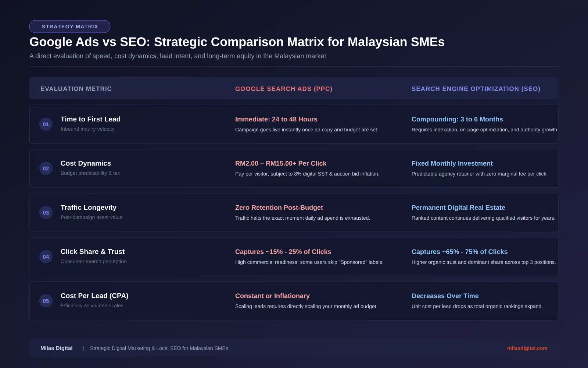Click 'Consumer search perception' subtitle
Image resolution: width=588 pixels, height=368 pixels.
(x=94, y=261)
